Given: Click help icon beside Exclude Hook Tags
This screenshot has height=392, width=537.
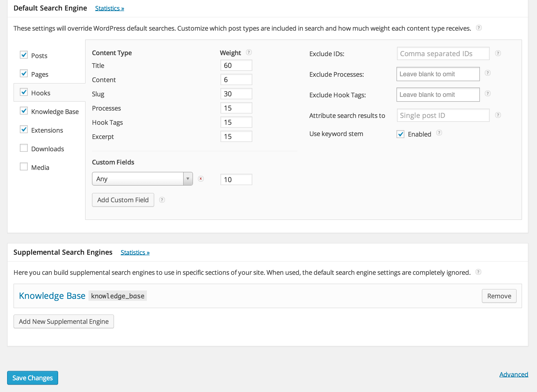Looking at the screenshot, I should tap(487, 93).
